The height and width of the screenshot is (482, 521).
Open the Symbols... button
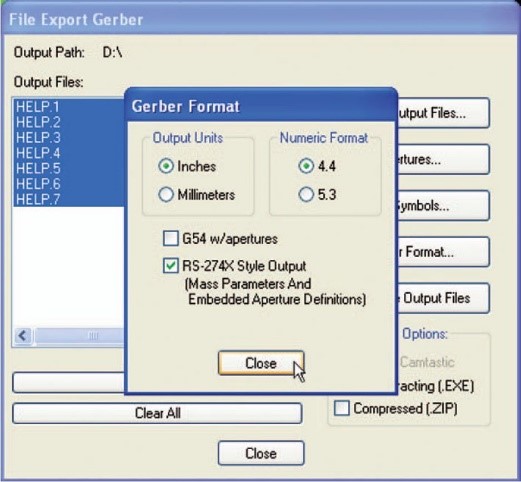443,206
